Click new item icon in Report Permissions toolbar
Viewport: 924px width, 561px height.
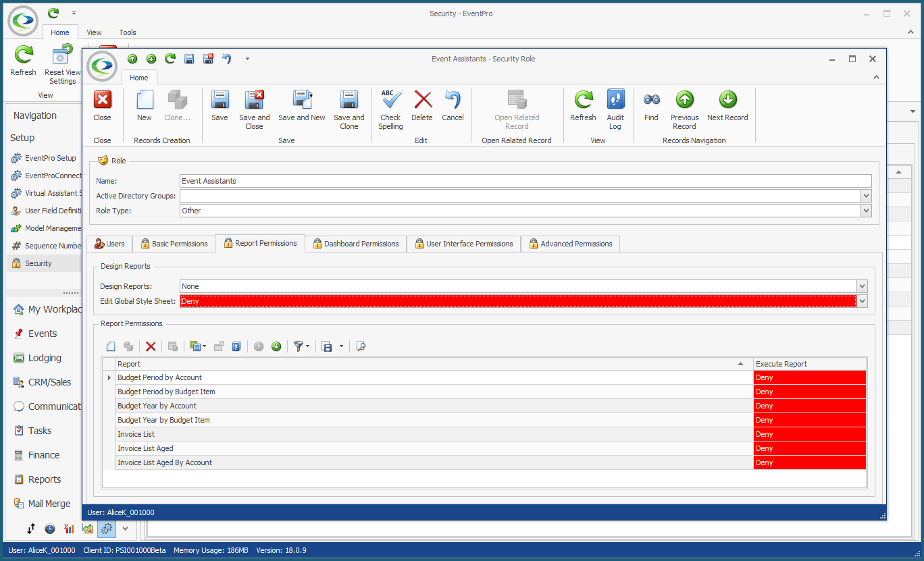click(111, 346)
